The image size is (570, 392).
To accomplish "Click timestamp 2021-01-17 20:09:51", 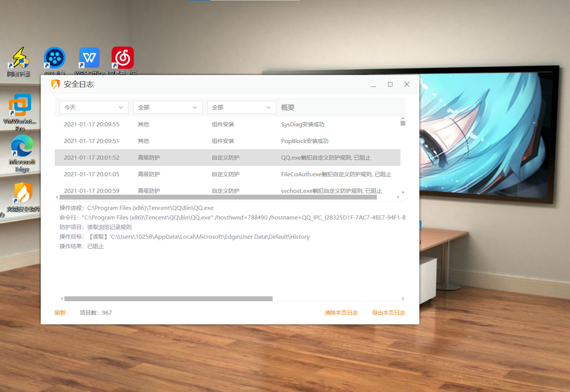I will [x=92, y=141].
